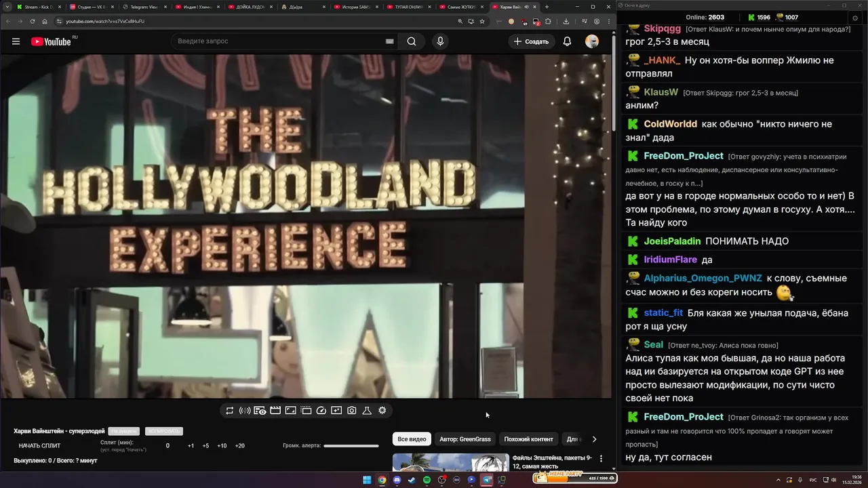Open extension settings gear icon
Image resolution: width=868 pixels, height=488 pixels.
[x=382, y=411]
